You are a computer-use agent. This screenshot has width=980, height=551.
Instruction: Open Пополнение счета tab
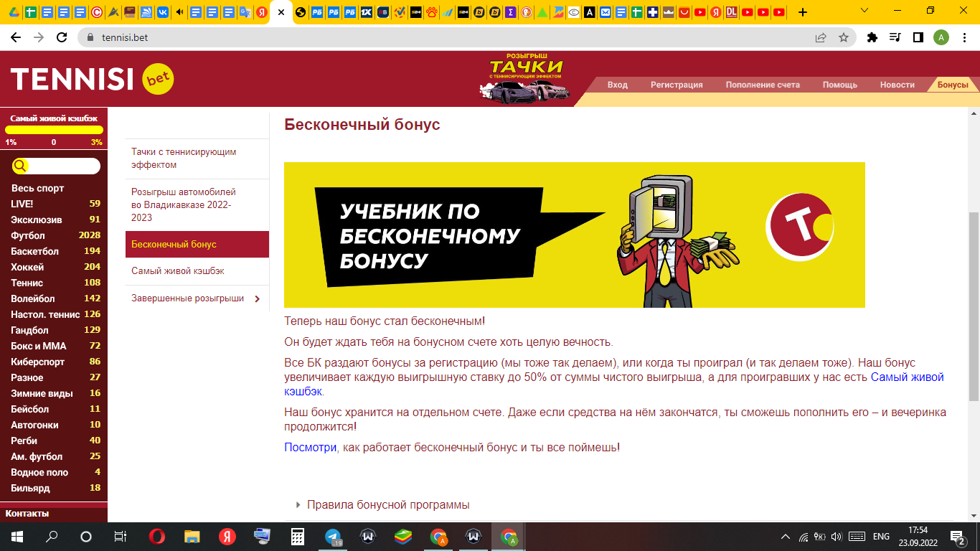click(763, 85)
